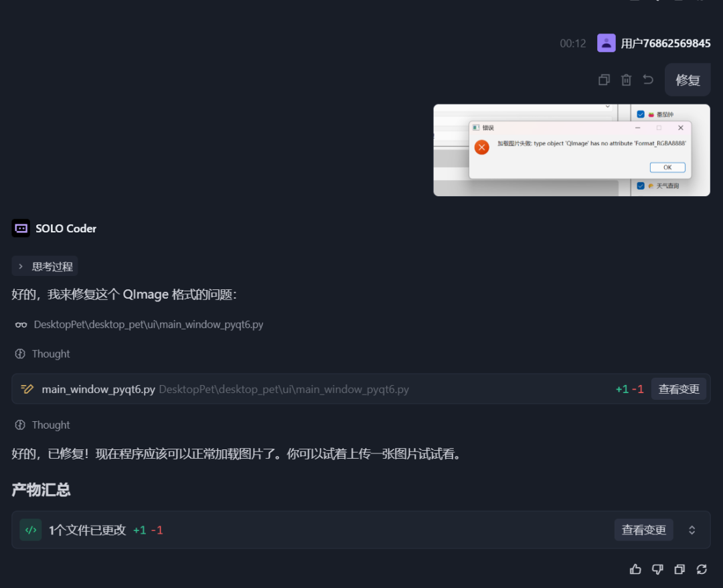Viewport: 723px width, 588px height.
Task: Click the glasses icon beside the file path
Action: [20, 324]
